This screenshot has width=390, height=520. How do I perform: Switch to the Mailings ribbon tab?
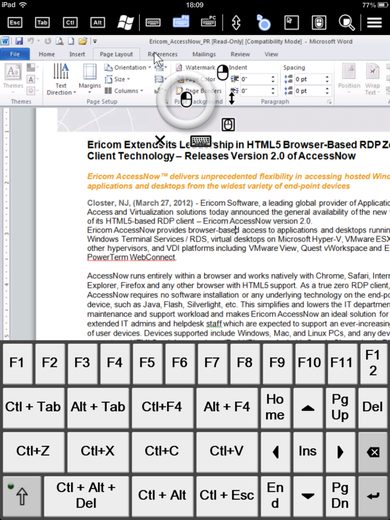click(x=204, y=54)
